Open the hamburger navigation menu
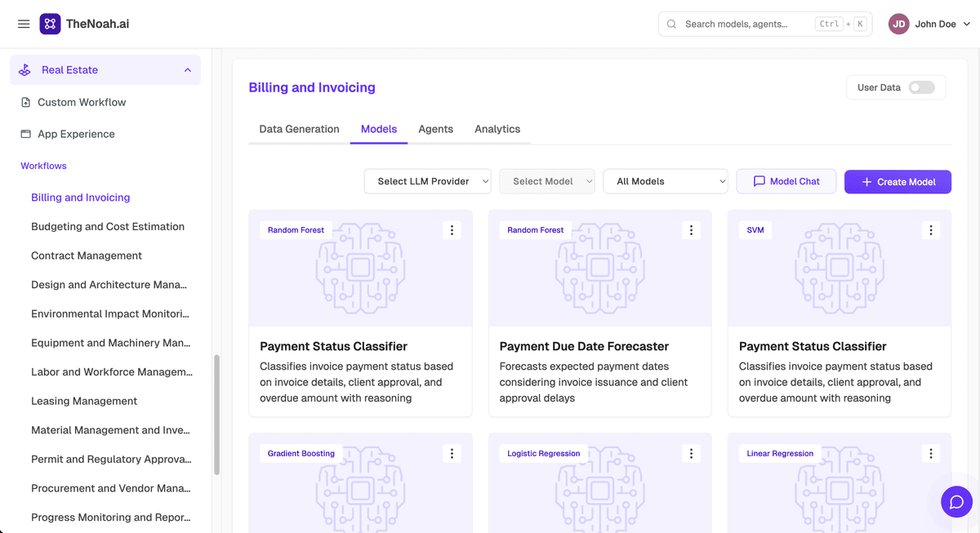Screen dimensions: 980x533 [24, 24]
